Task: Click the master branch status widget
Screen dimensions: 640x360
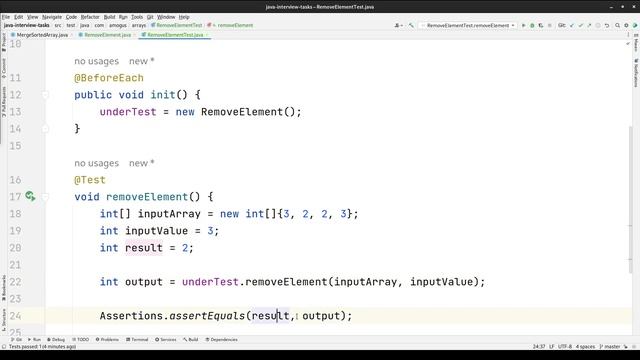Action: click(610, 347)
